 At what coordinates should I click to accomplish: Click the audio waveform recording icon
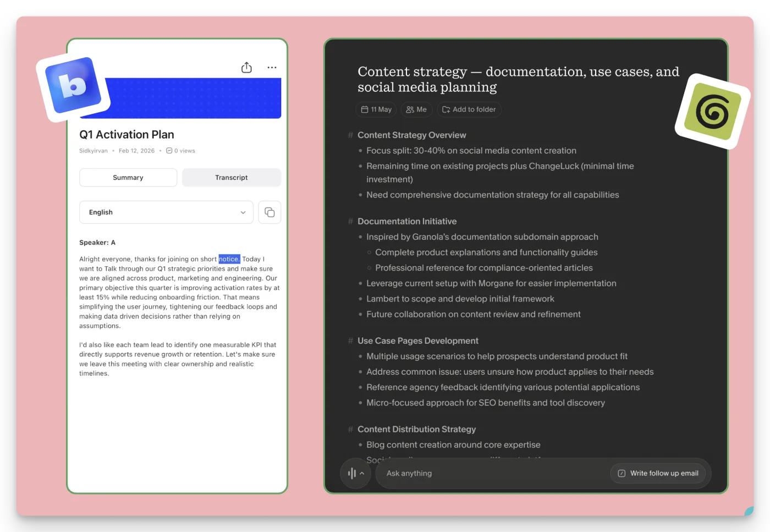click(352, 473)
